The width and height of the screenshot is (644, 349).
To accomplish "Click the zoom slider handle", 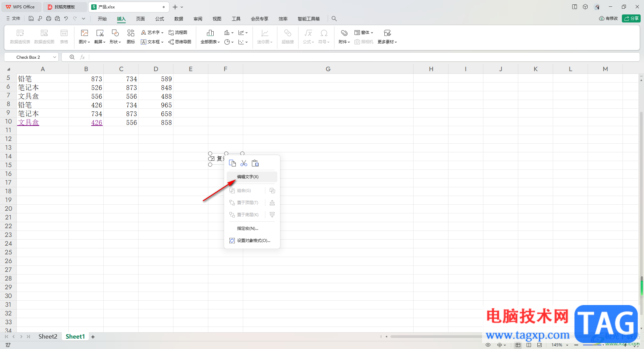I will click(x=603, y=345).
